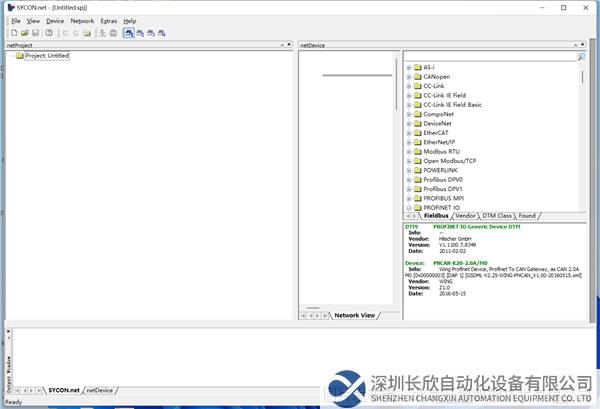This screenshot has width=600, height=409.
Task: Select the Project: Untitled folder icon
Action: coord(19,56)
